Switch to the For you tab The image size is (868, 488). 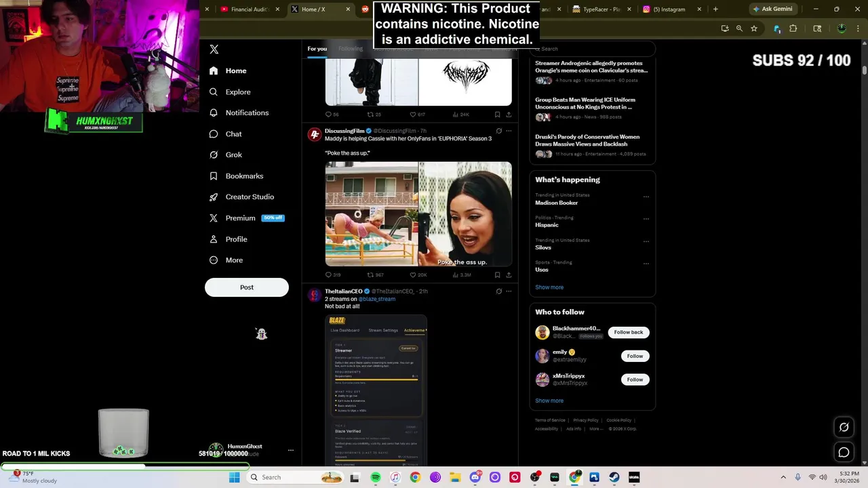317,49
